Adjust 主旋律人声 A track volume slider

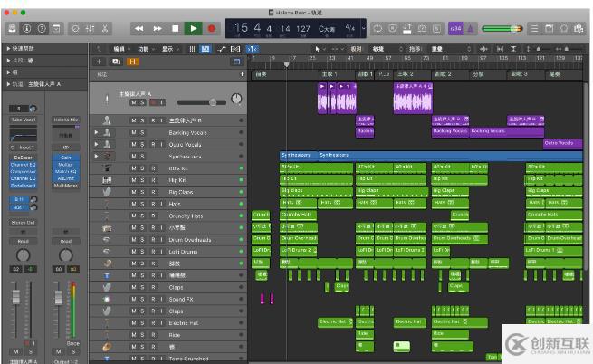pos(202,102)
